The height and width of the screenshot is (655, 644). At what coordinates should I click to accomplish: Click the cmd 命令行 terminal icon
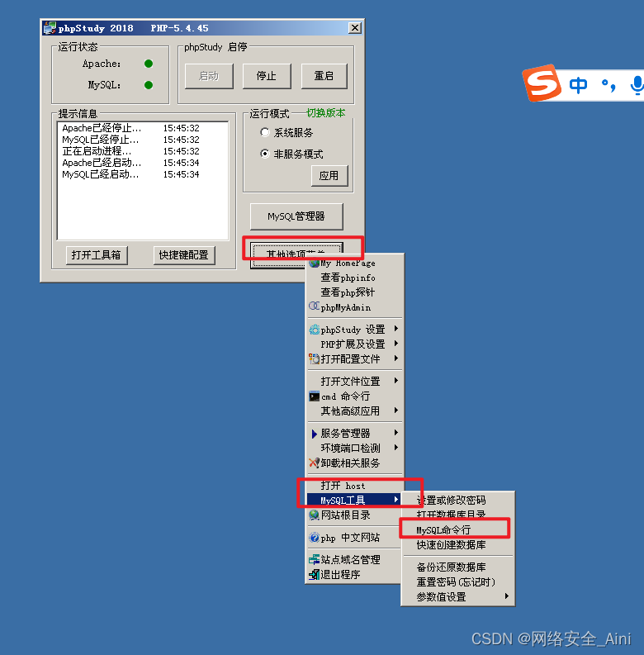(314, 396)
